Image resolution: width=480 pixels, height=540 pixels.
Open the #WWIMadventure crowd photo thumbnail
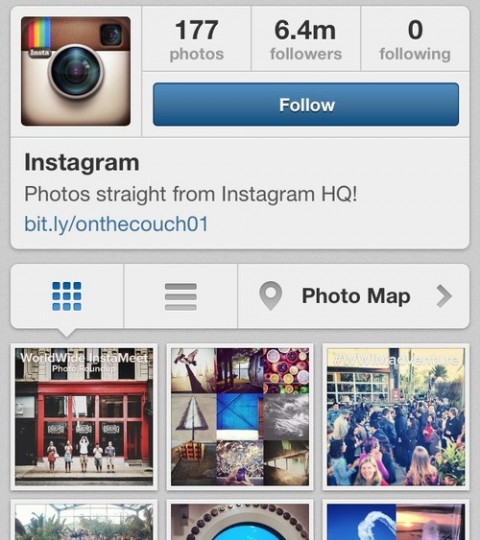coord(396,417)
